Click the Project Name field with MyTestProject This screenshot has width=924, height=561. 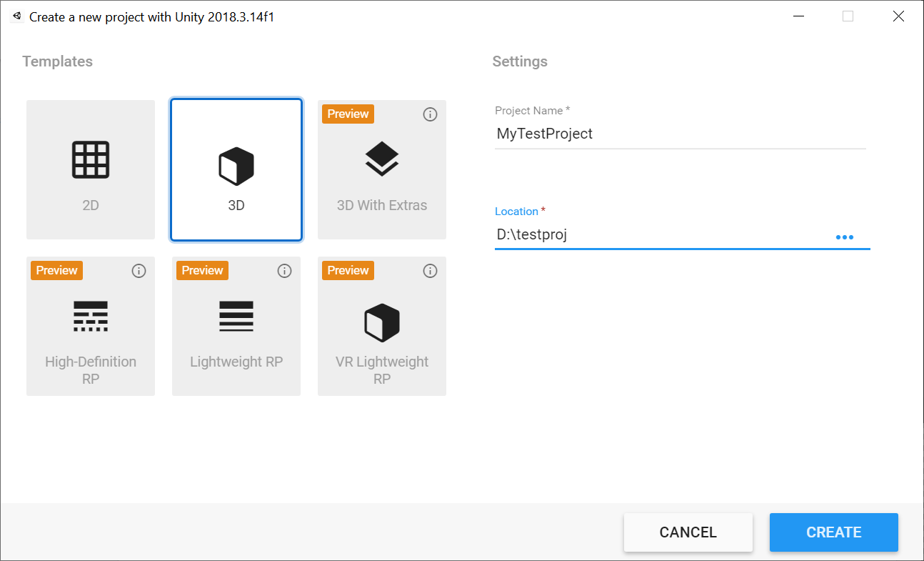680,134
